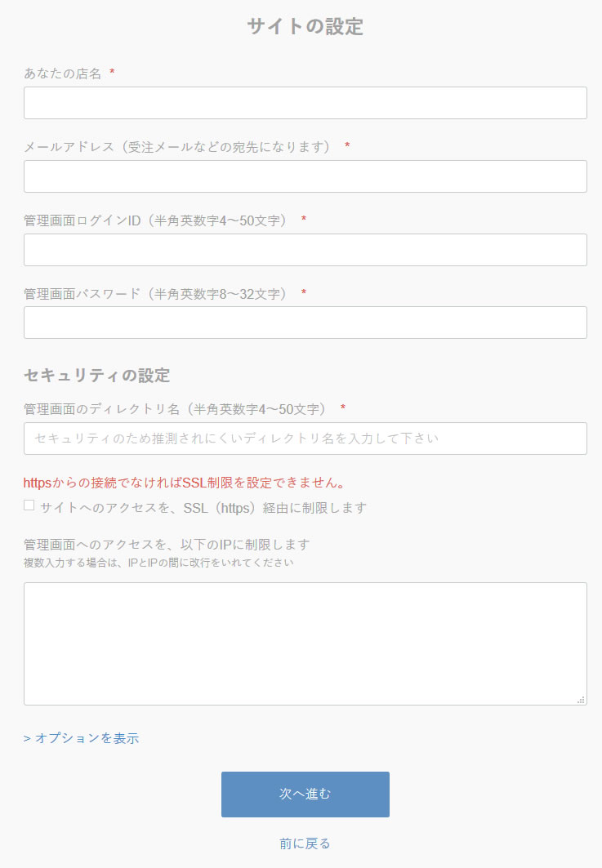
Task: Click the textarea resize grip handle
Action: click(x=581, y=699)
